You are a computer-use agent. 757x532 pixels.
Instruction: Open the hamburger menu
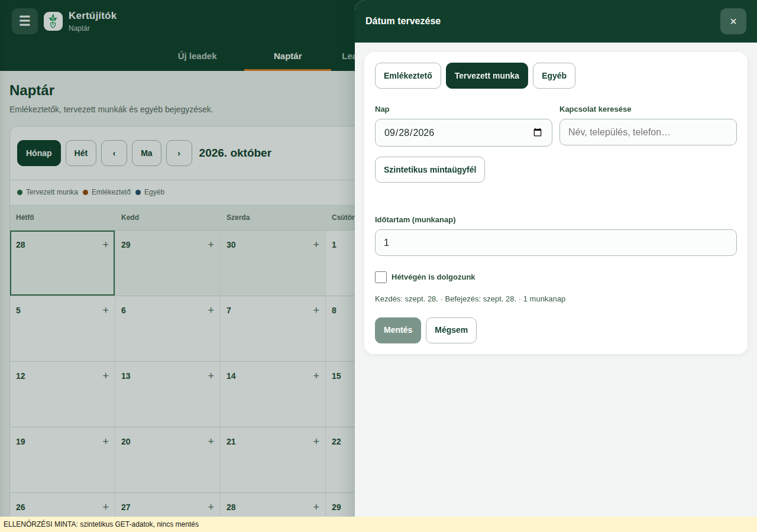25,21
